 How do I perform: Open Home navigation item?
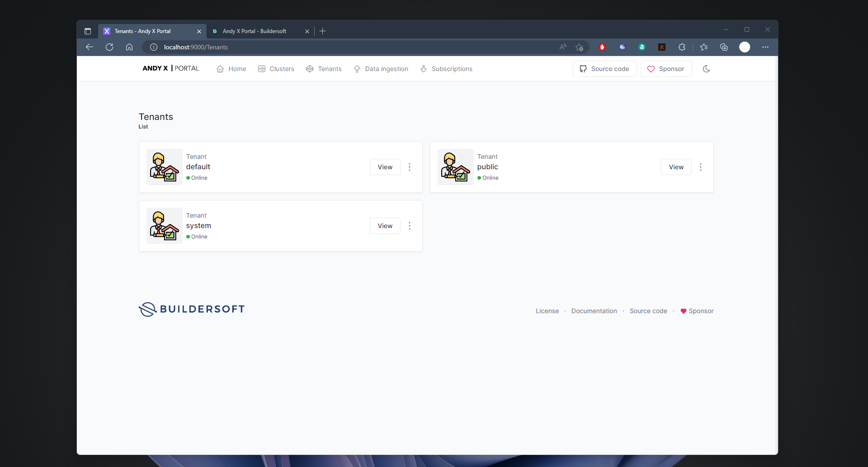(231, 69)
